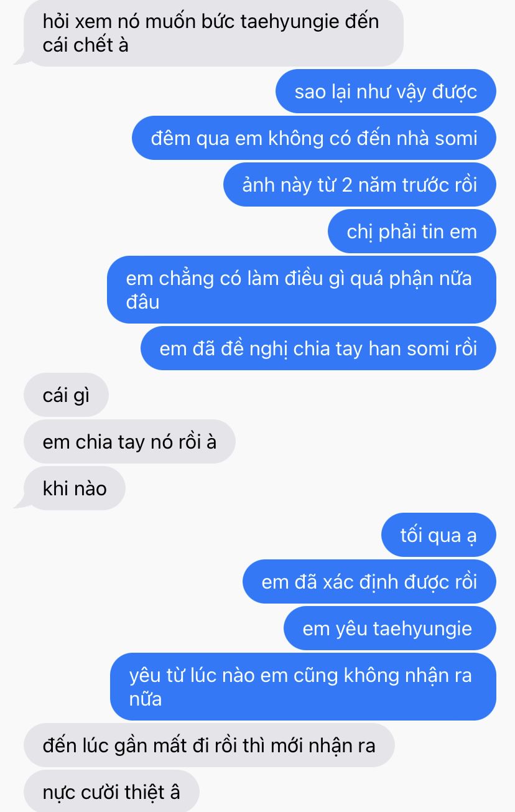Select message 'em đã xác định được rồi'
This screenshot has height=812, width=515.
[369, 582]
